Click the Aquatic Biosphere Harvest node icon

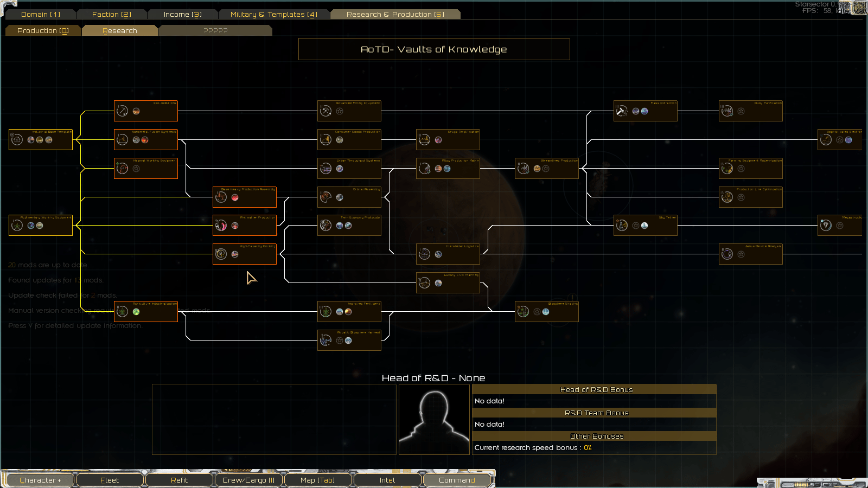pyautogui.click(x=325, y=341)
